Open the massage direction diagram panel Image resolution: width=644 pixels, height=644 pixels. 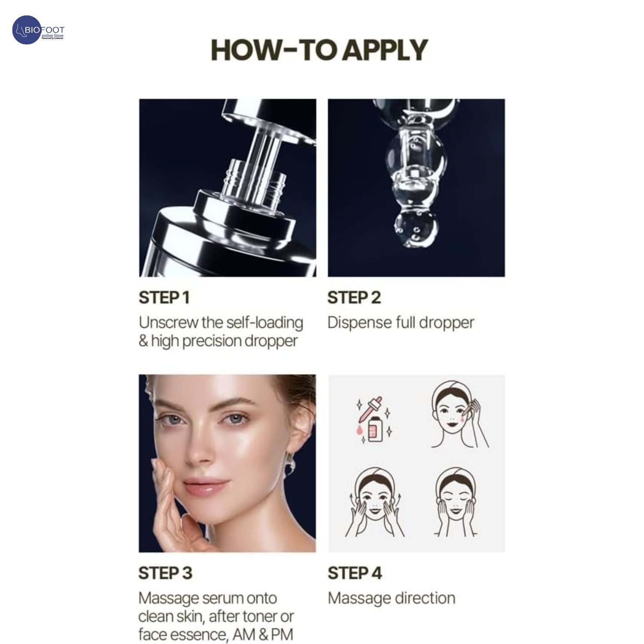[416, 463]
